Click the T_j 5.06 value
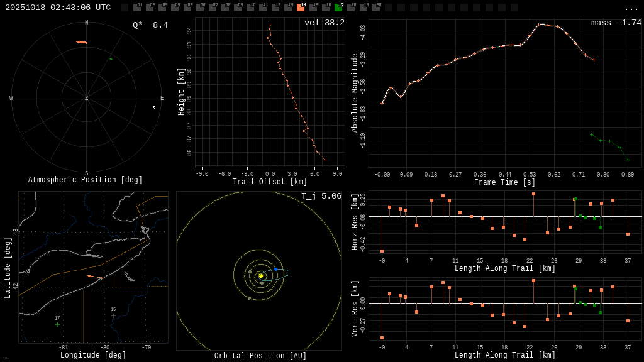This screenshot has height=362, width=644. [x=321, y=197]
